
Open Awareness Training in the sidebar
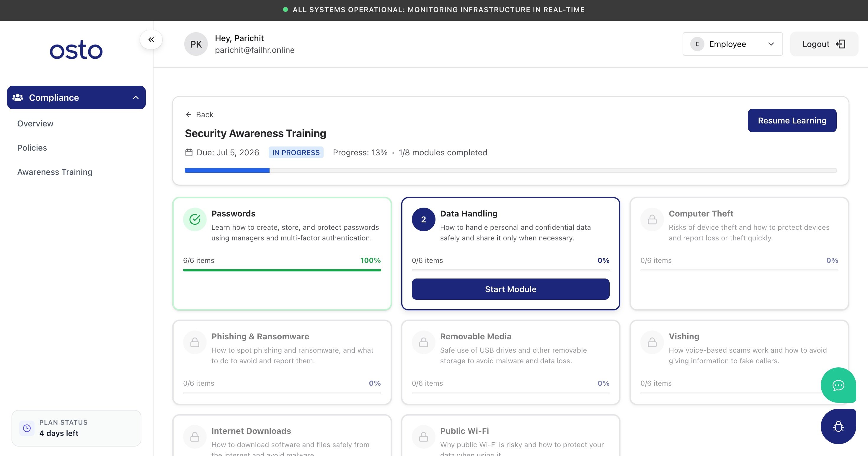55,172
